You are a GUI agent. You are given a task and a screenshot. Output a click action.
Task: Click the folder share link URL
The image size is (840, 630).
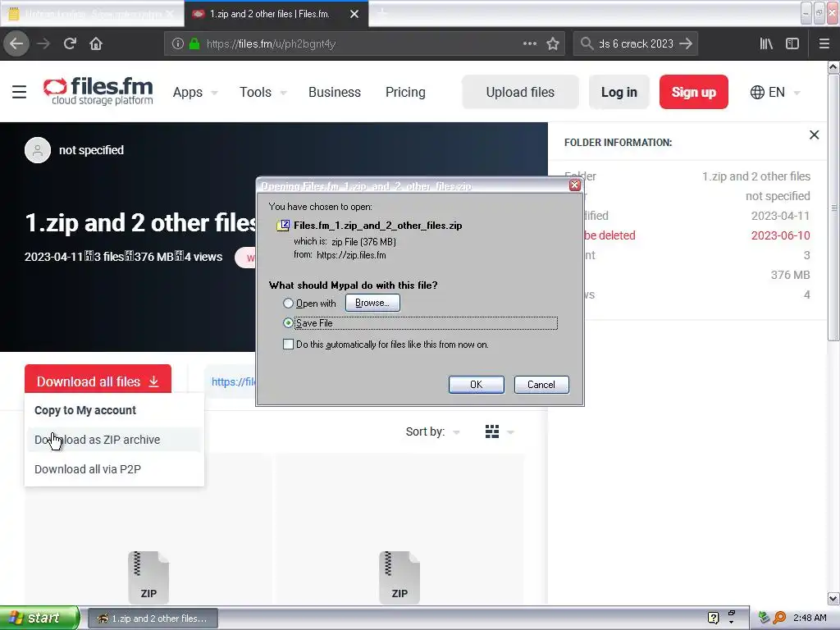(234, 381)
